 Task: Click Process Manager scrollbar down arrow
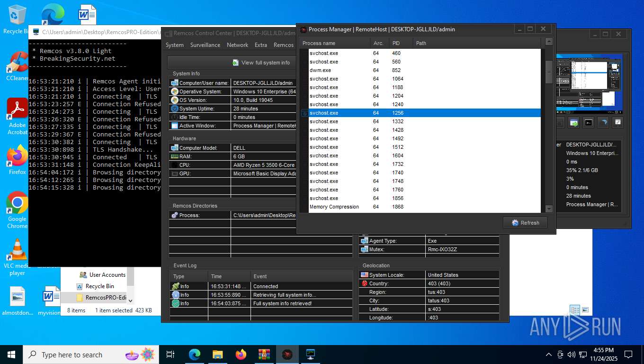pyautogui.click(x=549, y=209)
